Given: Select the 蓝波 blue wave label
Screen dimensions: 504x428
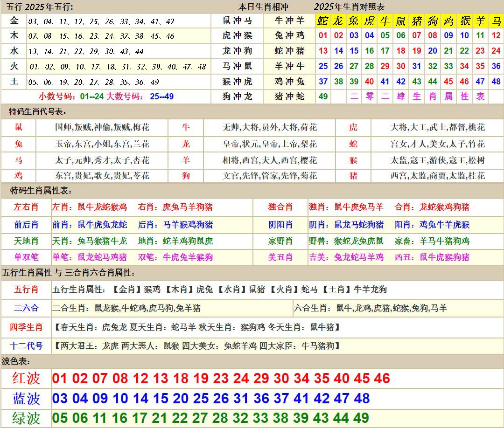Looking at the screenshot, I should click(26, 399).
